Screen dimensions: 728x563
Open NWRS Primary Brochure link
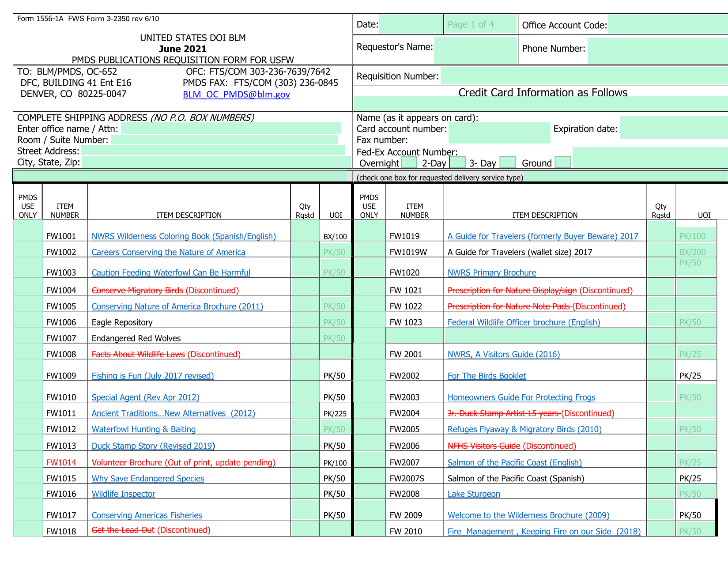[x=492, y=273]
